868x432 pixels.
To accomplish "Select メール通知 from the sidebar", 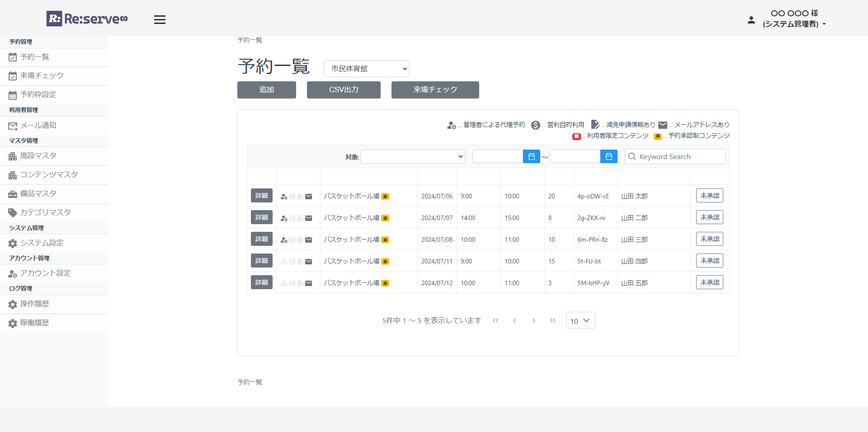I will [38, 126].
